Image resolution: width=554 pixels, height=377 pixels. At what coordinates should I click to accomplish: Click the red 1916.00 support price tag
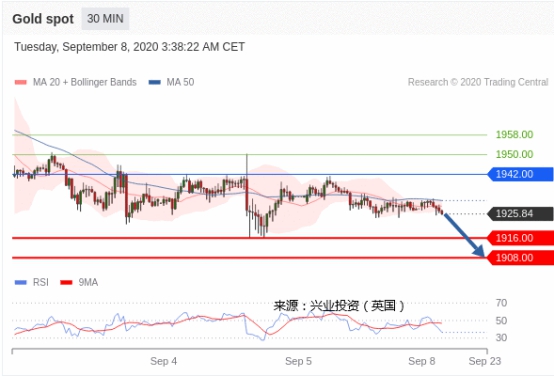pyautogui.click(x=520, y=238)
